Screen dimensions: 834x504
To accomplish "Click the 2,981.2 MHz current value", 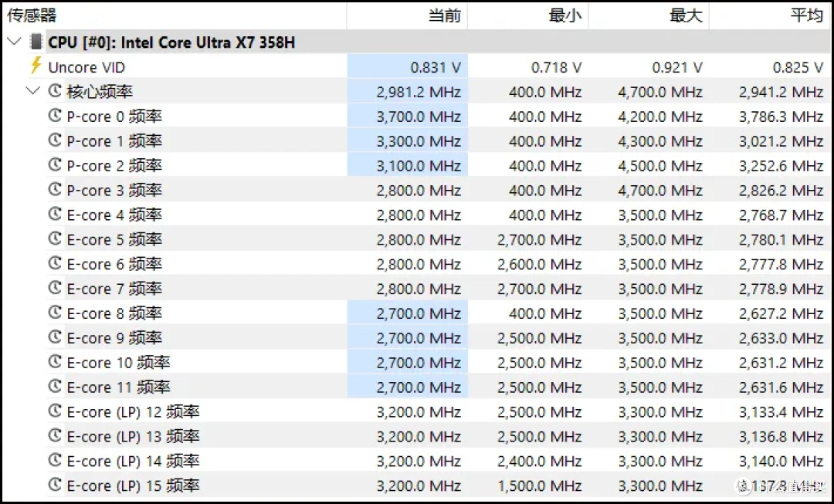I will pos(419,93).
